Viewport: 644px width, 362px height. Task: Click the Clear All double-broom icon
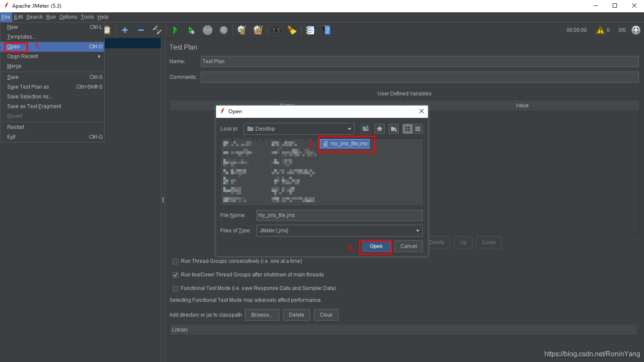click(258, 30)
